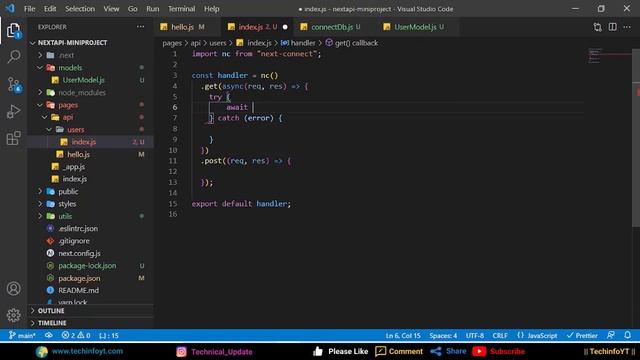Open the Help menu
Image resolution: width=640 pixels, height=360 pixels.
coord(211,9)
